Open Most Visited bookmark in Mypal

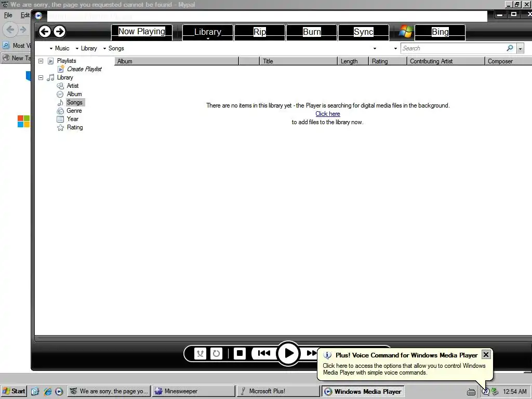[18, 46]
